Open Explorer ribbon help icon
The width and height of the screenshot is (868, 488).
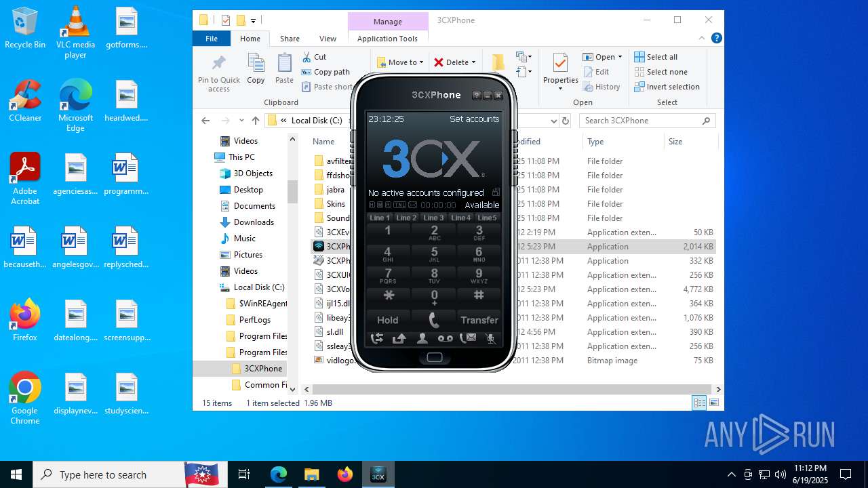(716, 39)
